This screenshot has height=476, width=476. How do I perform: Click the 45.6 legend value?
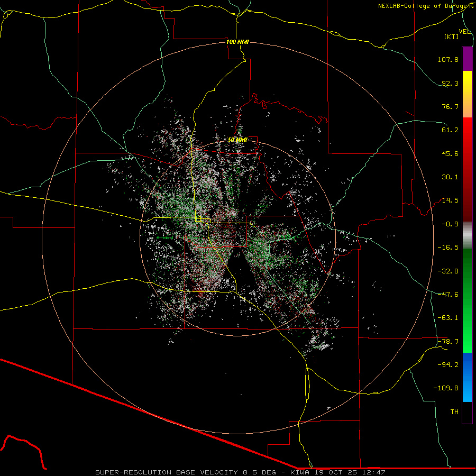pyautogui.click(x=450, y=153)
